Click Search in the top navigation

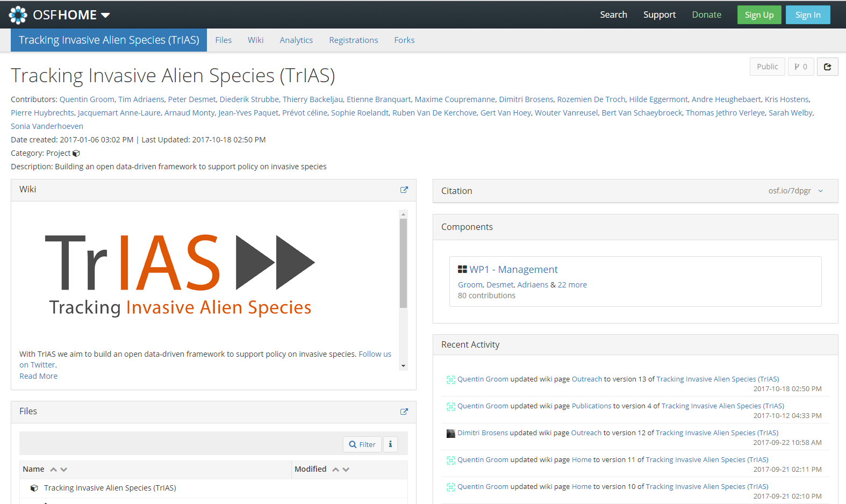click(x=613, y=15)
